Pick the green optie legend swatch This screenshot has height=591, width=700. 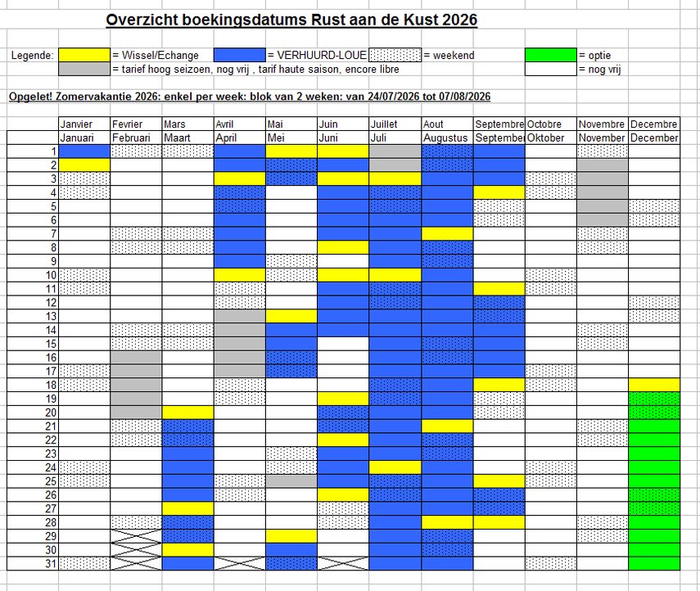click(550, 55)
